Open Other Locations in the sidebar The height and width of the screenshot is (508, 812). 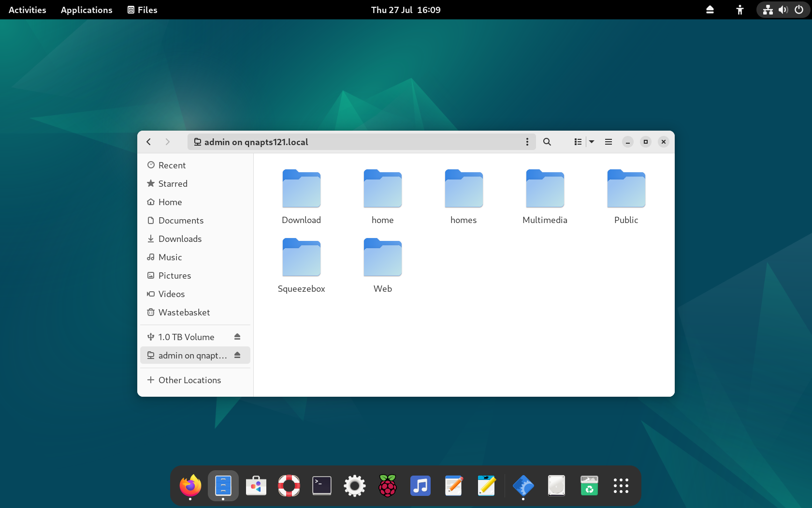point(195,380)
